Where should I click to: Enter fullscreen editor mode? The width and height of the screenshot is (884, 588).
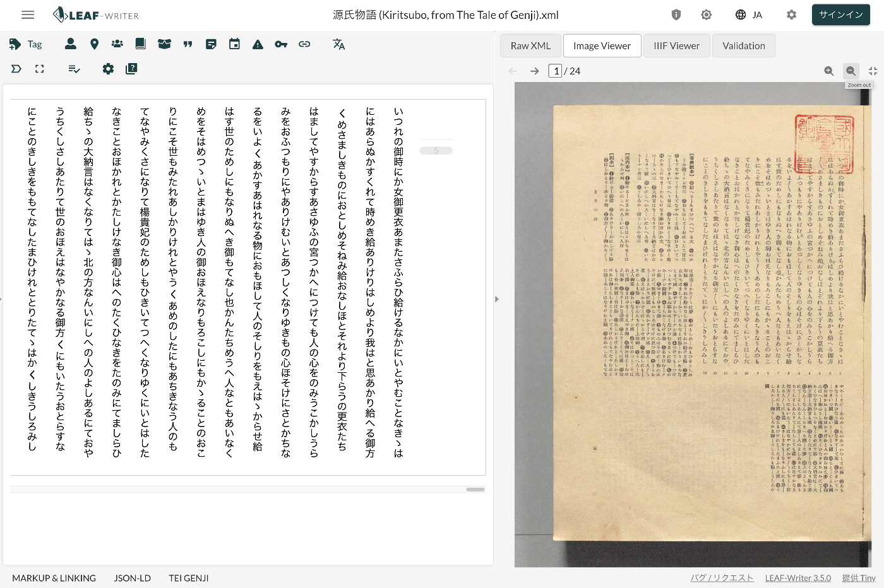[39, 68]
